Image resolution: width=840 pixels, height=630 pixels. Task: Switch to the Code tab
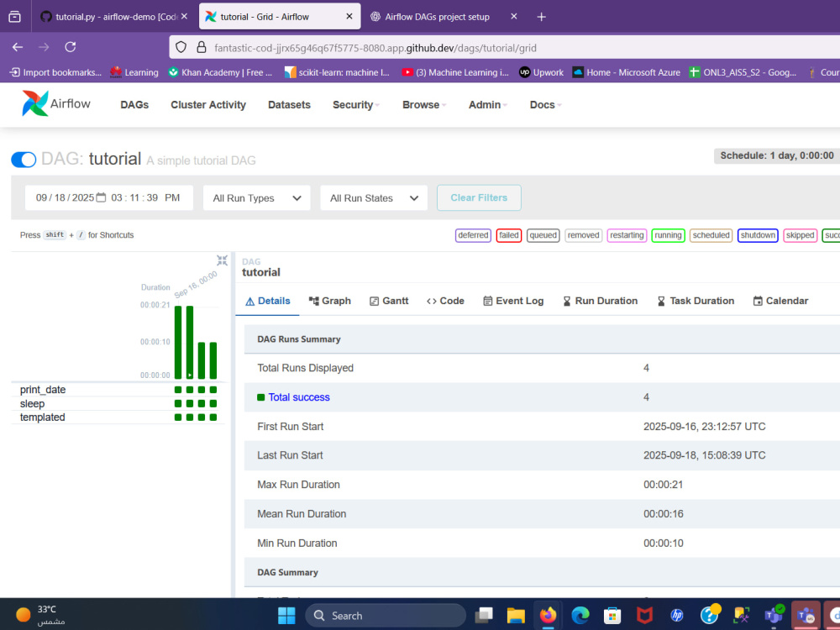(x=446, y=301)
